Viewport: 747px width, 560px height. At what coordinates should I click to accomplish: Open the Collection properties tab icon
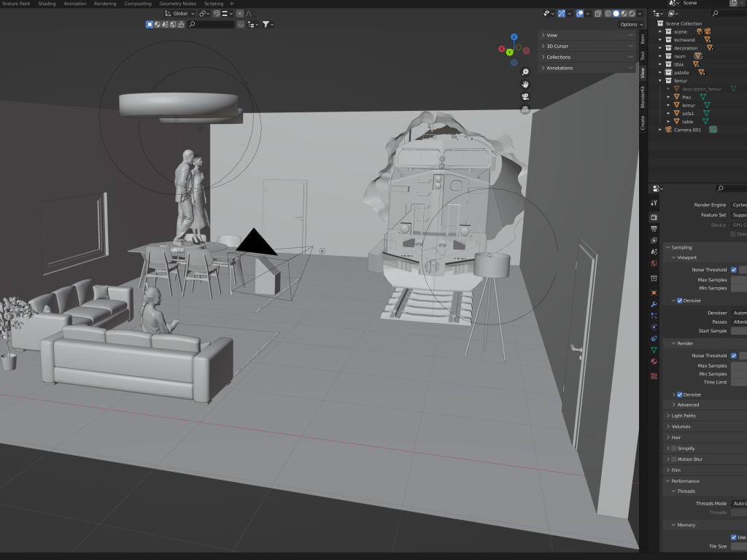(x=654, y=279)
